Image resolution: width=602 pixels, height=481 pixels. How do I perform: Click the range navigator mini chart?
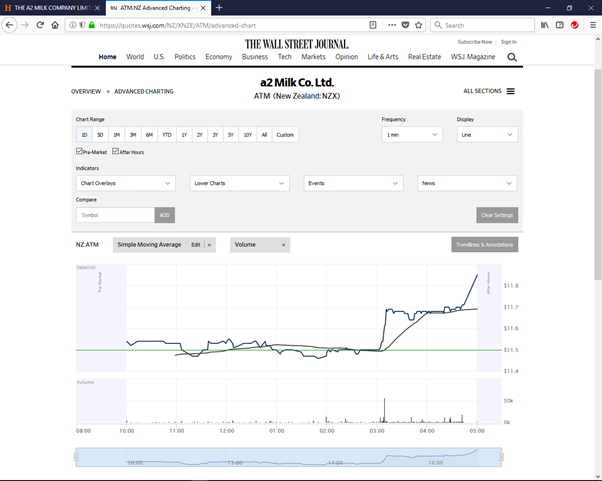(x=289, y=457)
